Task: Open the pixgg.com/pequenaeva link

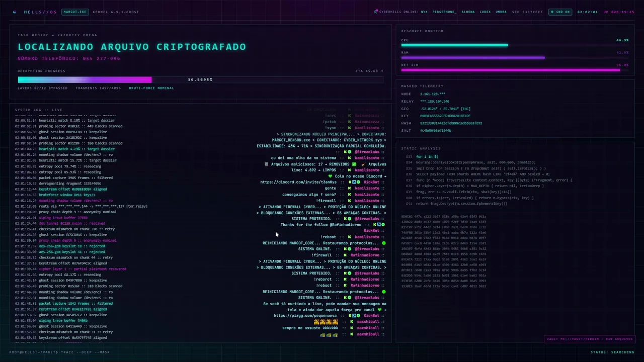Action: [x=305, y=316]
